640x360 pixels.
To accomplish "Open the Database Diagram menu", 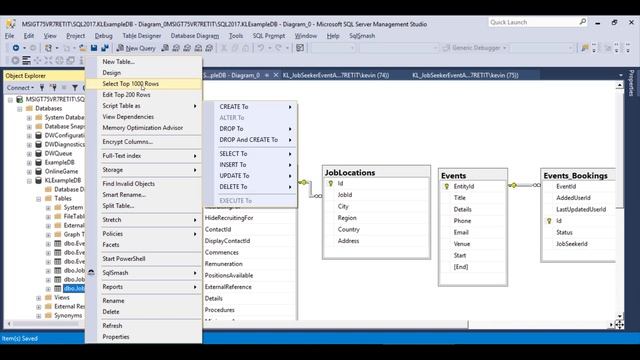I will point(194,36).
